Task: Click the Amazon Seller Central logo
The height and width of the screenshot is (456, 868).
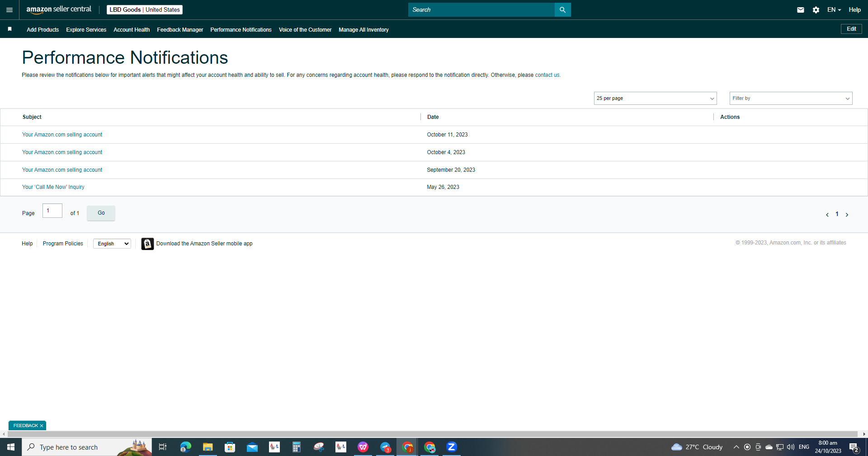Action: (x=59, y=9)
